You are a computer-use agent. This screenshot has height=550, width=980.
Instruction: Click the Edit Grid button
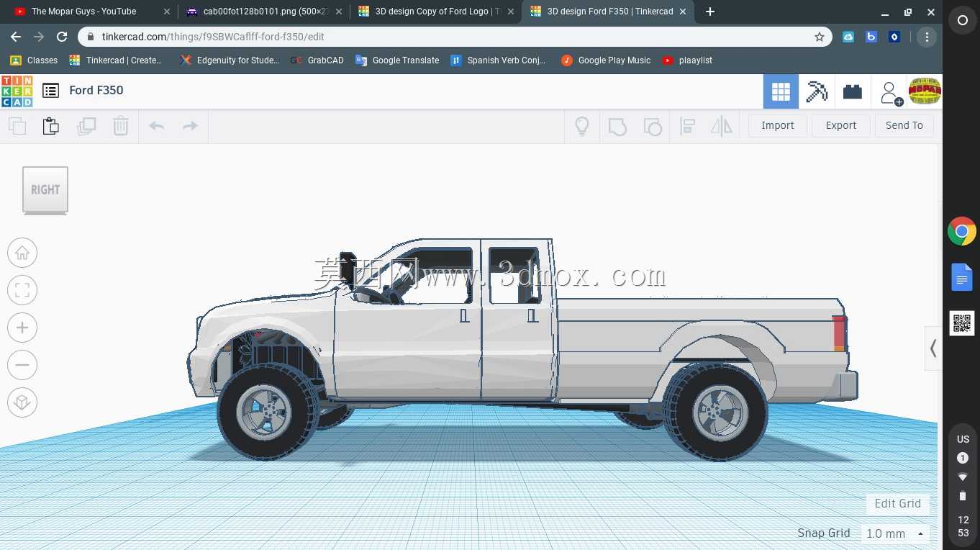(x=897, y=503)
